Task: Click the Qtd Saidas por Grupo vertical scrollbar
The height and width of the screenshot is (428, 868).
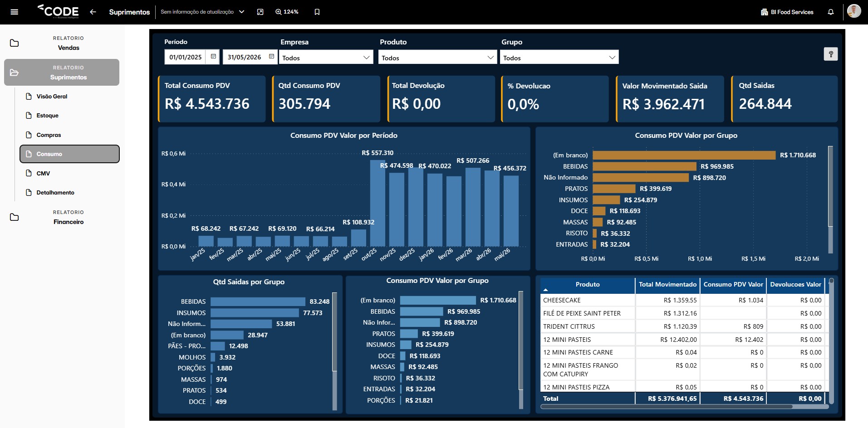Action: [x=334, y=332]
